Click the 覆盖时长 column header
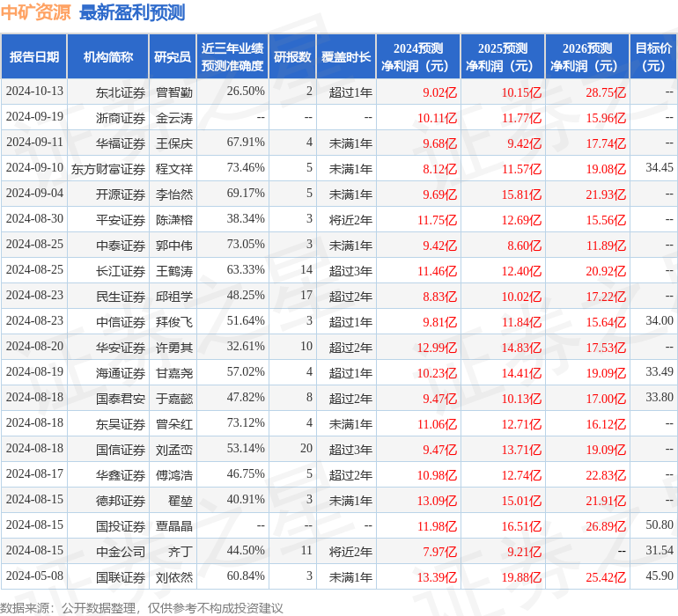 click(x=346, y=56)
